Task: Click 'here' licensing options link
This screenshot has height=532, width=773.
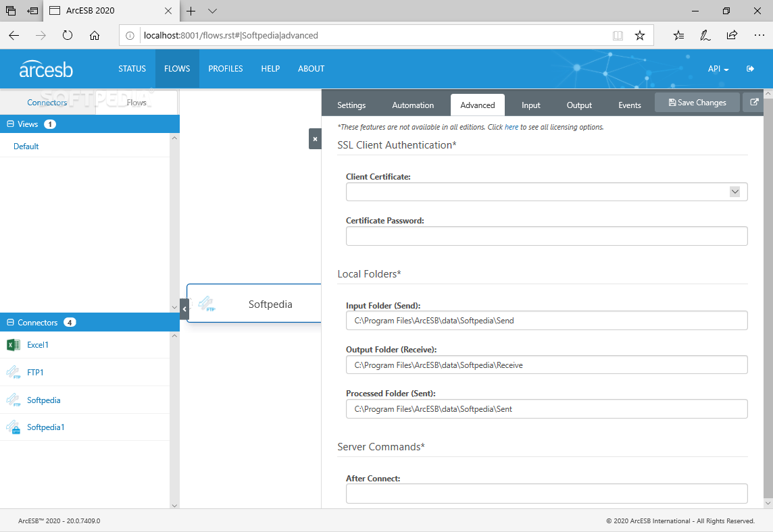Action: click(512, 127)
